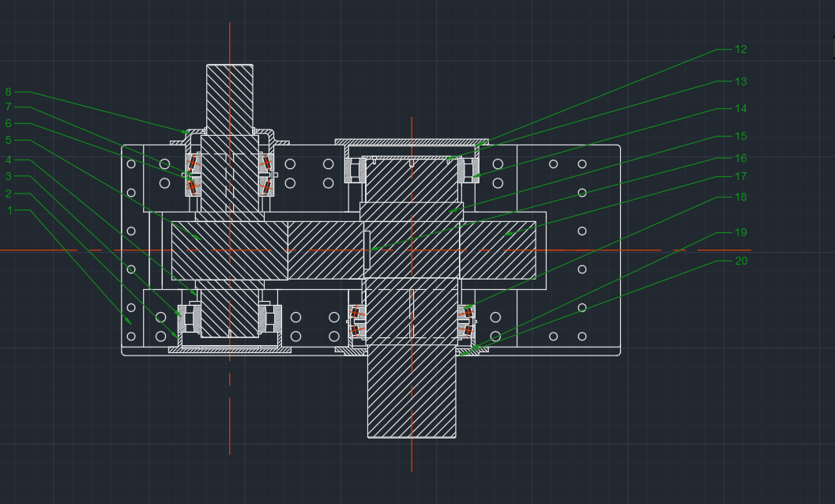Screen dimensions: 835x504
Task: Click callout number 8 on the left
Action: click(9, 92)
